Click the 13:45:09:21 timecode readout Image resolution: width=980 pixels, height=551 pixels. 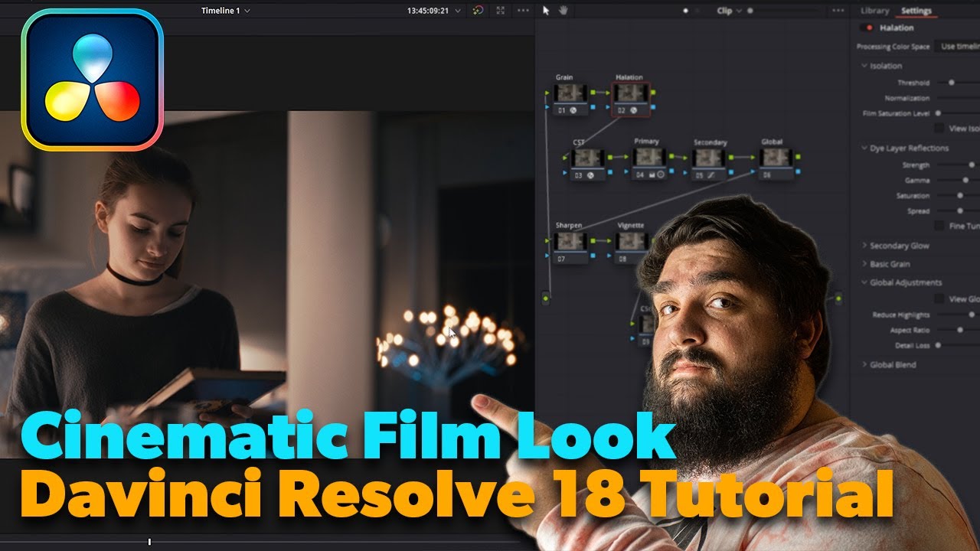pos(429,11)
